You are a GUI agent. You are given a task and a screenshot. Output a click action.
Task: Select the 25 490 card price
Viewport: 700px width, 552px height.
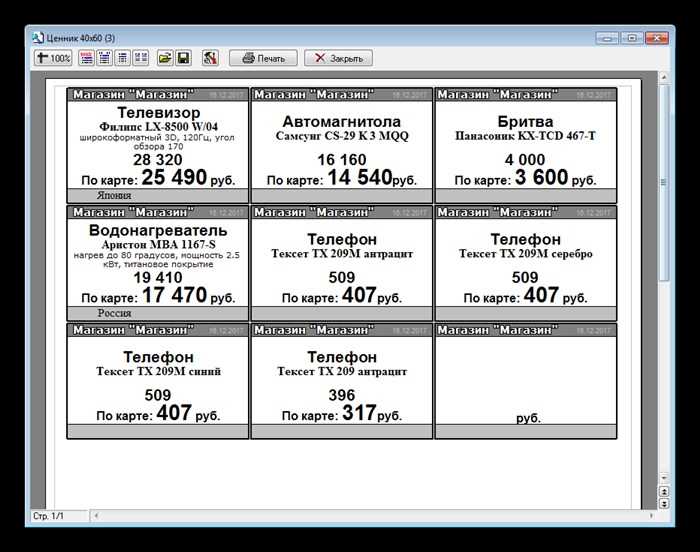[174, 177]
